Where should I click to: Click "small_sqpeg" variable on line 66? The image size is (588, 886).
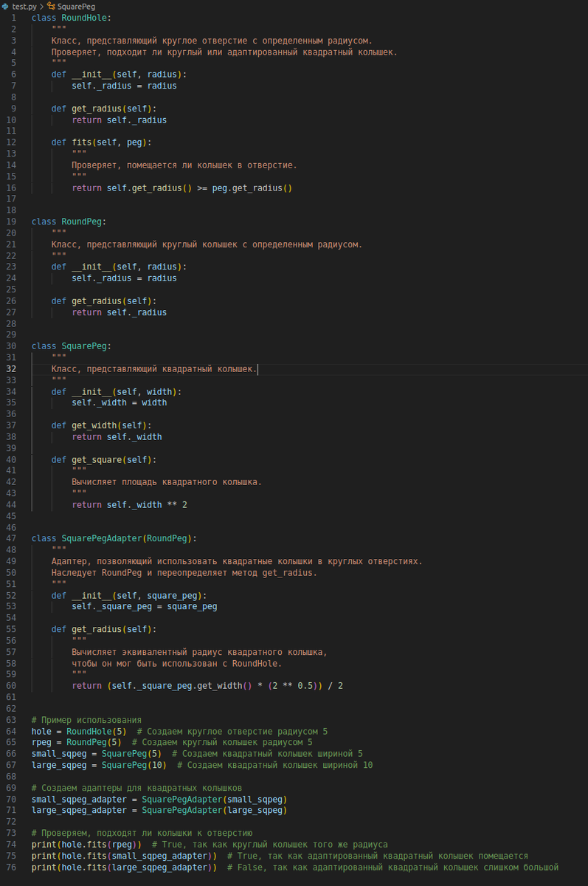[x=59, y=754]
